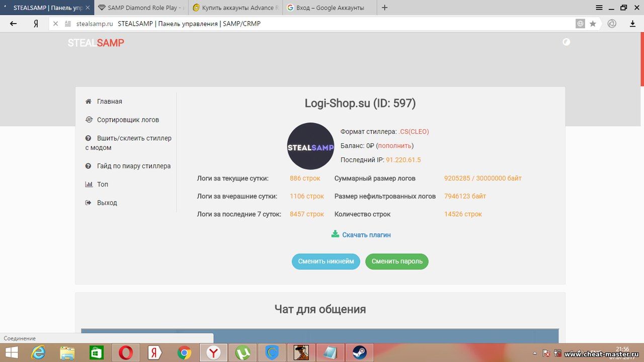Switch to SAMP Diamond Role Play tab

141,8
